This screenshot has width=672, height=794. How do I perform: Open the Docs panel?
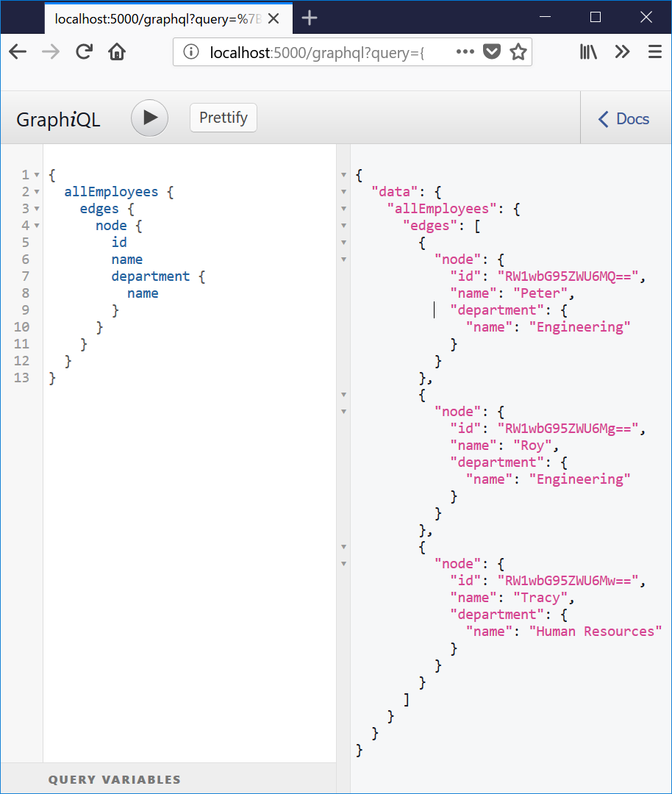coord(624,119)
